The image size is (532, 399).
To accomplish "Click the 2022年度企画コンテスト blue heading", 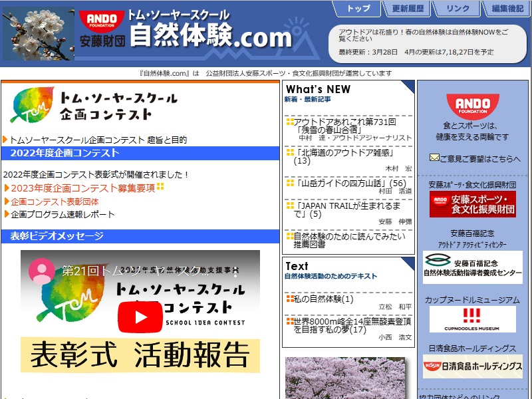I will pos(140,153).
